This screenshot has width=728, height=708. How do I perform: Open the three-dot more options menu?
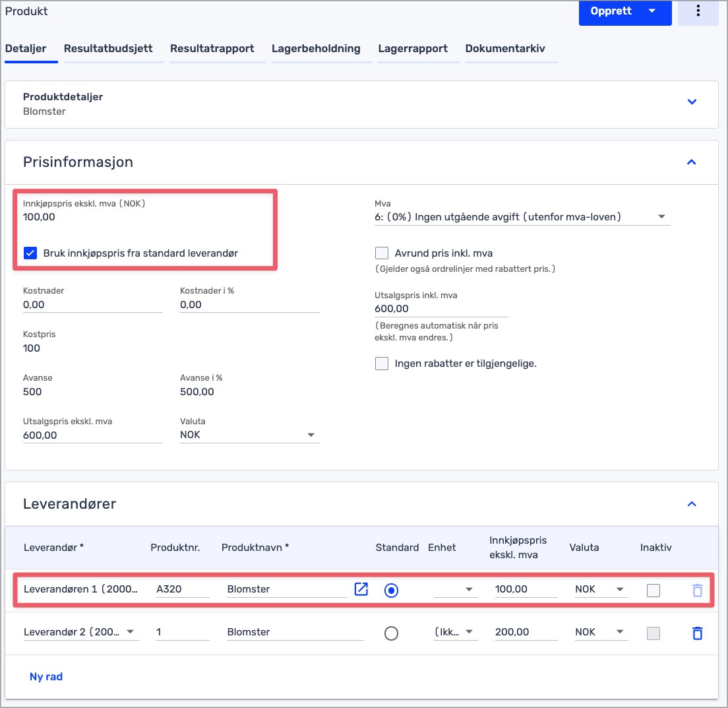pyautogui.click(x=698, y=12)
